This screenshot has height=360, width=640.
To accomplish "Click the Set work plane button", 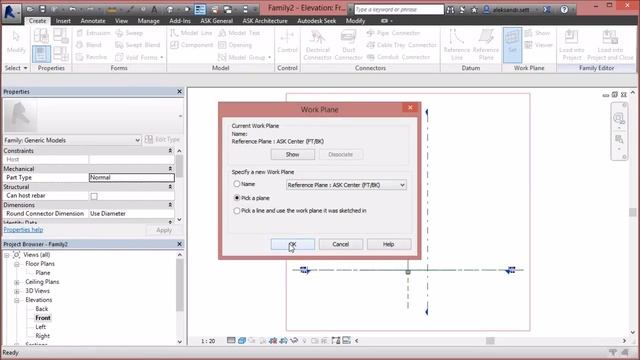I will (x=512, y=45).
